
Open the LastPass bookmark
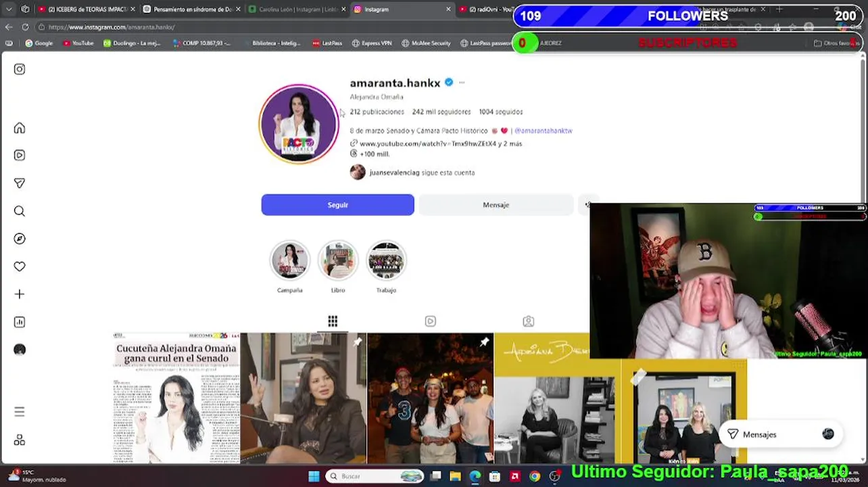pyautogui.click(x=327, y=43)
